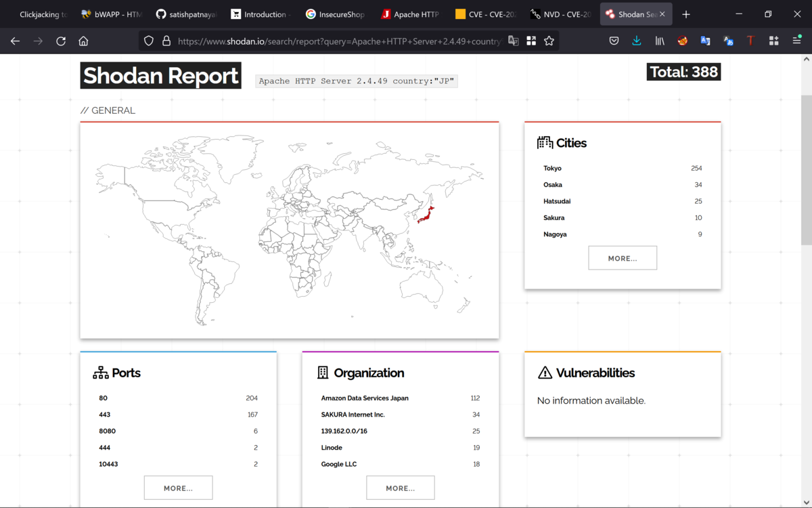The height and width of the screenshot is (508, 812).
Task: Open a new browser tab
Action: pyautogui.click(x=686, y=14)
